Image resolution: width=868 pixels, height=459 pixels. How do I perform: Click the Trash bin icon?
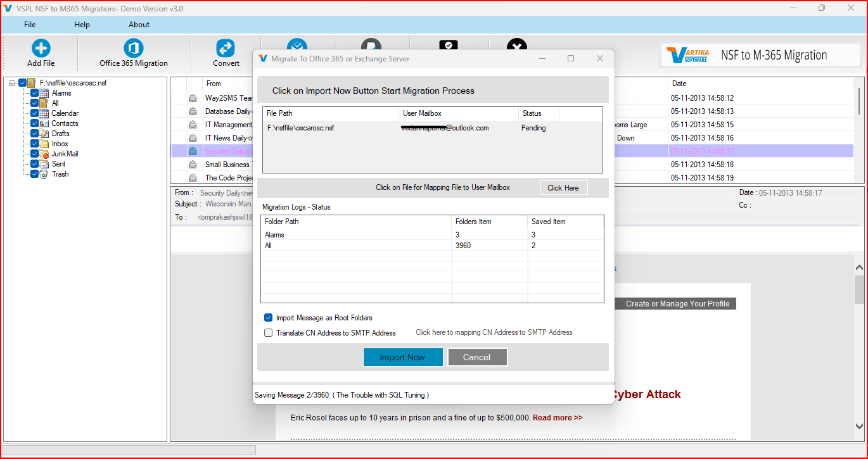pos(44,174)
